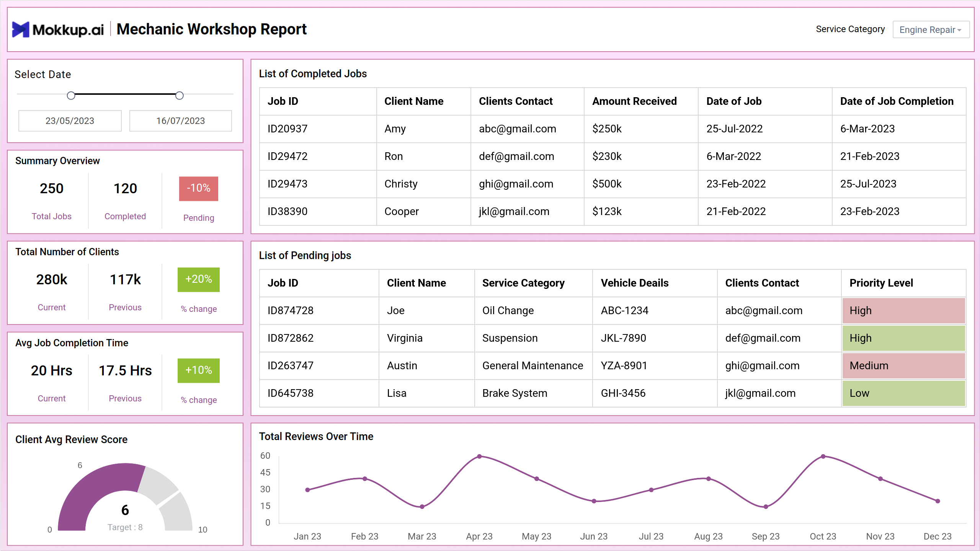Click the Dec 23 data point on reviews chart
Screen dimensions: 980x551
click(x=938, y=501)
